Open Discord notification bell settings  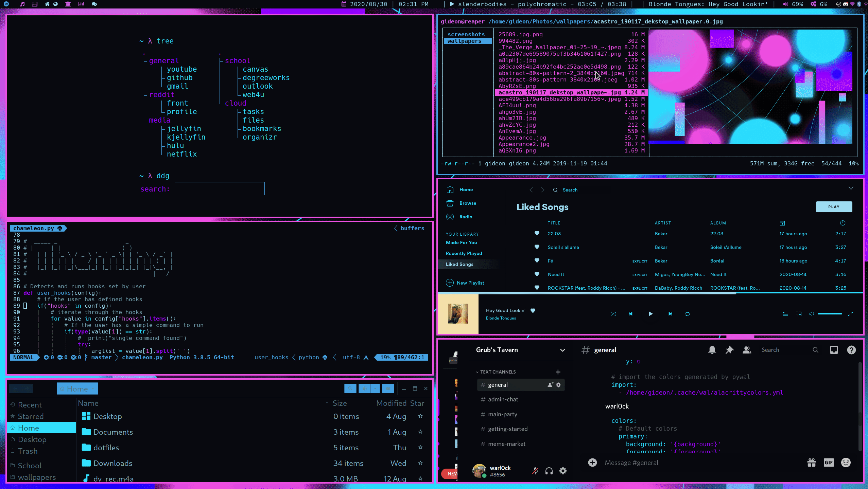(712, 350)
